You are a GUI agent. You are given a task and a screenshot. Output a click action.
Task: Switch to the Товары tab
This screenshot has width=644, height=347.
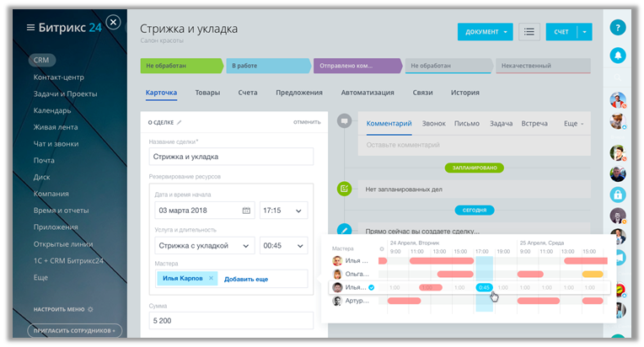[x=207, y=93]
